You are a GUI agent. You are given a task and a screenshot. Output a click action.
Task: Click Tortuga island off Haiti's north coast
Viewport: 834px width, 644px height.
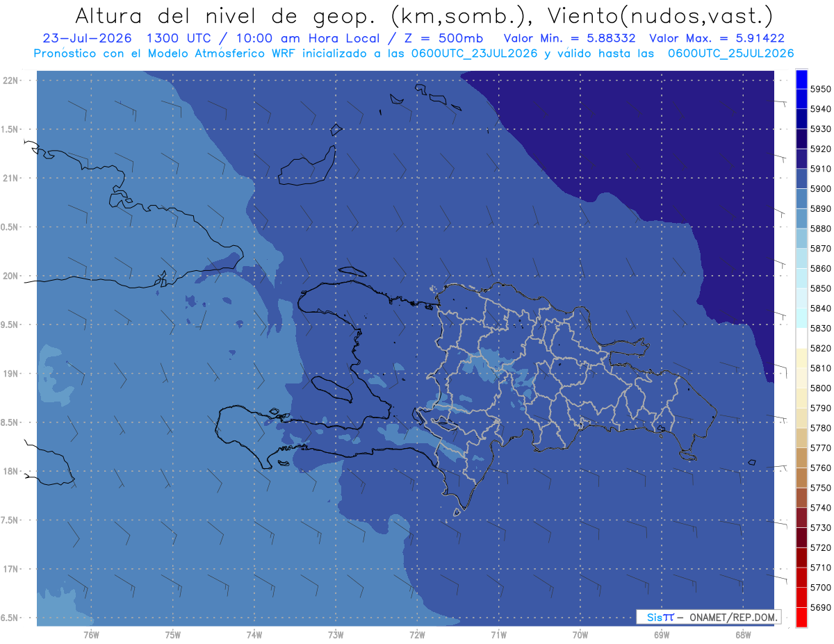(352, 272)
